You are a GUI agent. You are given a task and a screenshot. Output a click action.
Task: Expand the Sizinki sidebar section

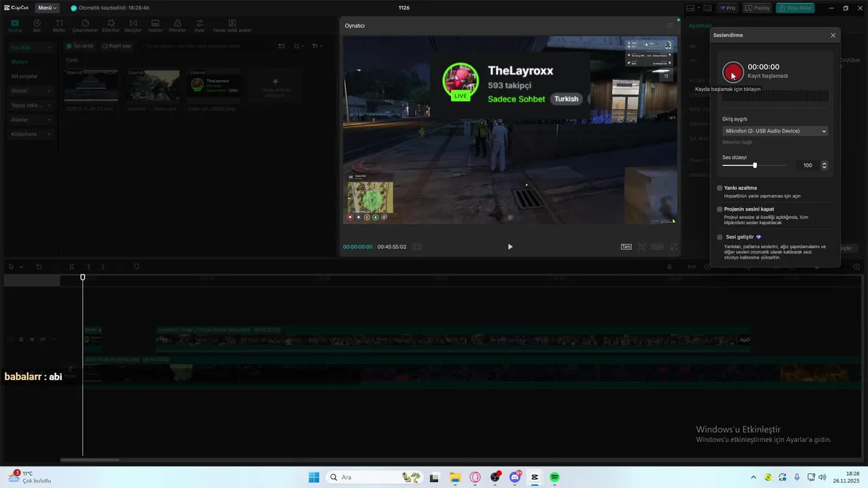(31, 91)
